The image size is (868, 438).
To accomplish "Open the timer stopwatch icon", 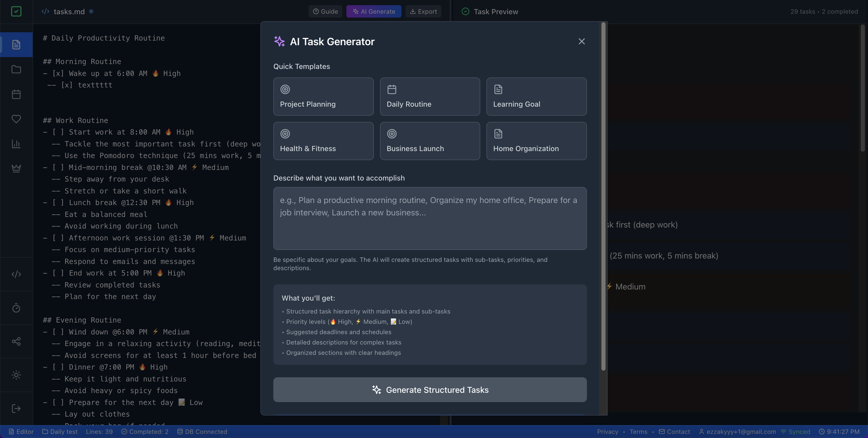I will pos(16,308).
